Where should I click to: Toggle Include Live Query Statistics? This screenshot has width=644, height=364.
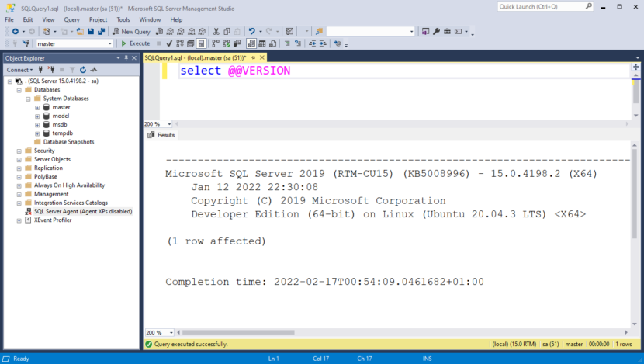227,43
